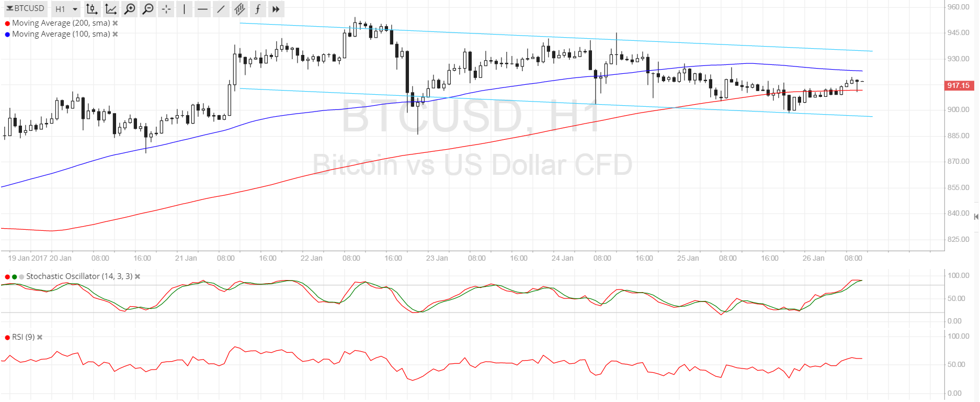This screenshot has height=402, width=980.
Task: Select the candlestick chart type icon
Action: [x=92, y=9]
